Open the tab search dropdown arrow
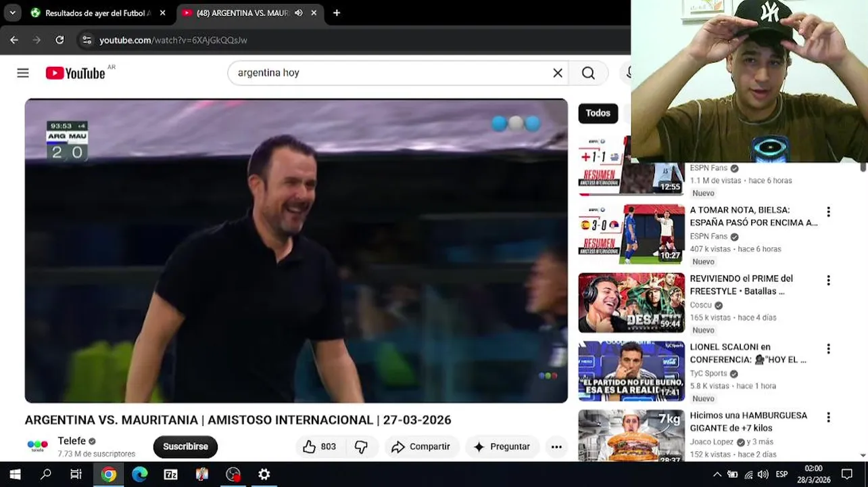Screen dimensions: 868x487 click(12, 13)
